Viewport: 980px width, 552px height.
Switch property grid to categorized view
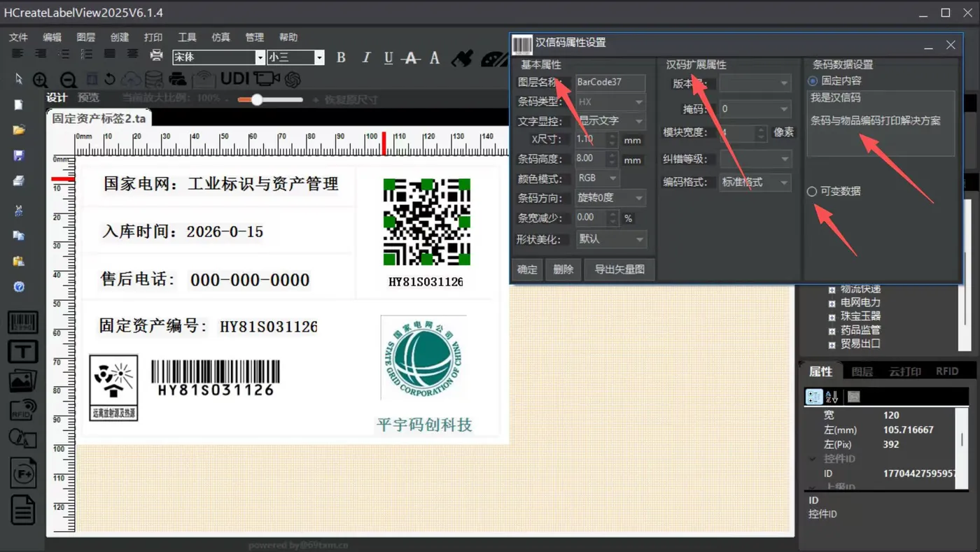814,397
